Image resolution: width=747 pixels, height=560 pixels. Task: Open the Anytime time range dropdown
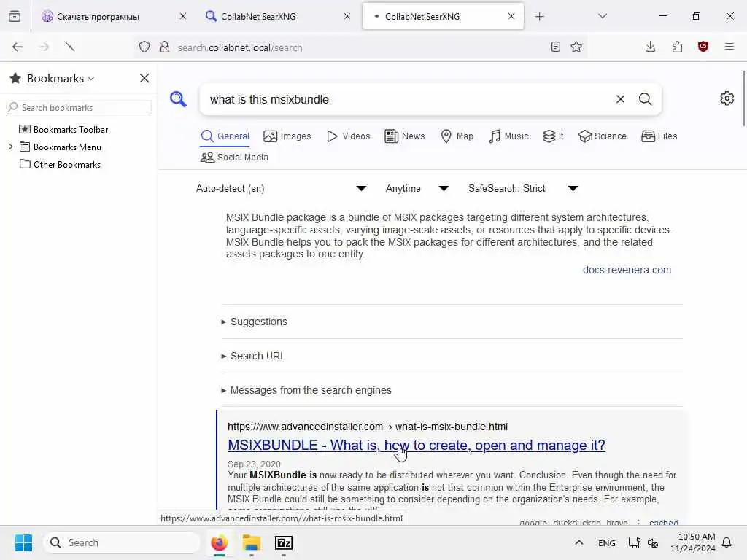click(x=417, y=189)
